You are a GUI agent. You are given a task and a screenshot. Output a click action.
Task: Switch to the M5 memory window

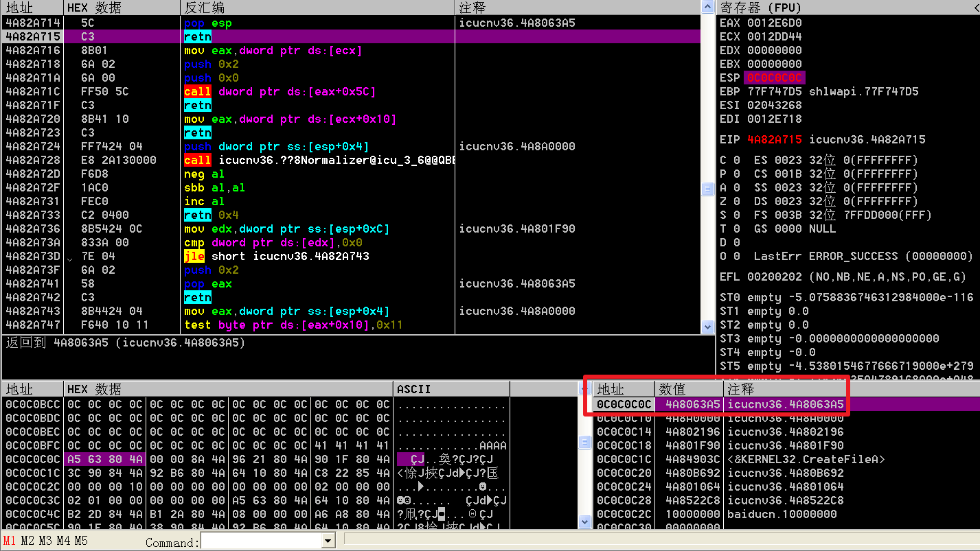pos(81,541)
